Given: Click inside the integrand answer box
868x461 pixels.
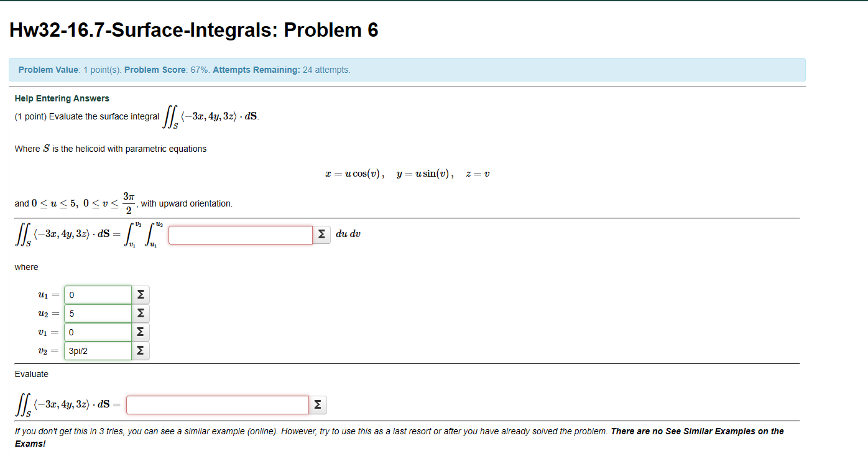Looking at the screenshot, I should pyautogui.click(x=240, y=235).
